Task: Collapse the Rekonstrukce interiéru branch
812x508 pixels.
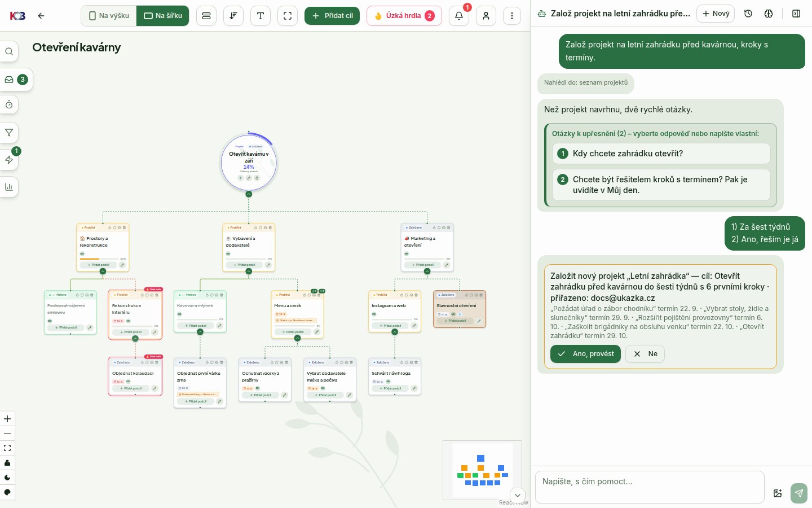Action: pos(135,339)
